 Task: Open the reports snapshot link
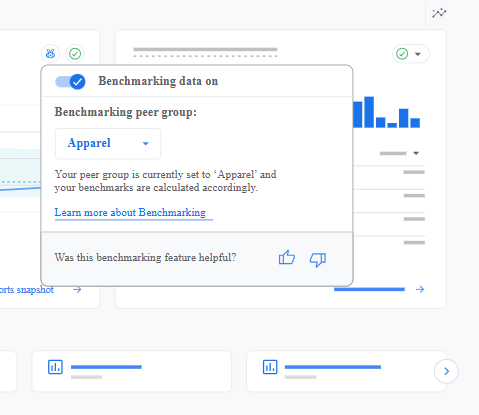click(x=27, y=290)
